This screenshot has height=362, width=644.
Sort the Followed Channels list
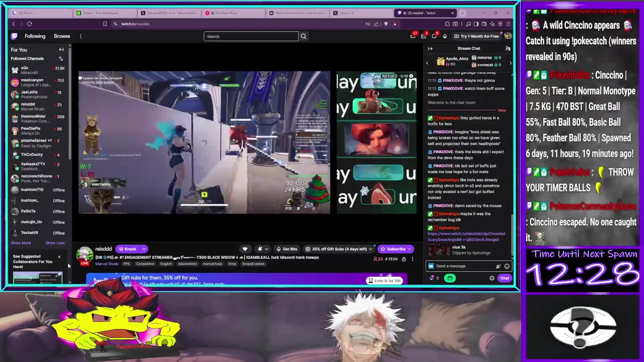click(61, 59)
